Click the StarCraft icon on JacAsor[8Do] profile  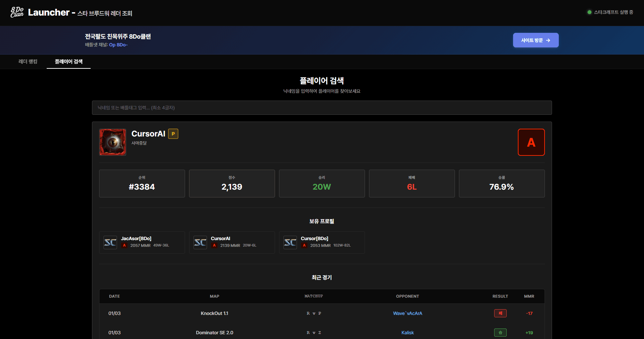(110, 242)
